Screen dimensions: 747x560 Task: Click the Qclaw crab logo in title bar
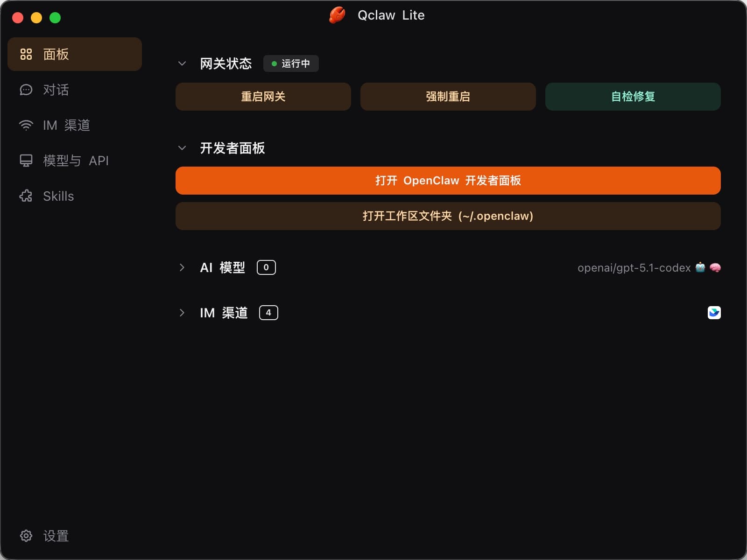tap(337, 15)
